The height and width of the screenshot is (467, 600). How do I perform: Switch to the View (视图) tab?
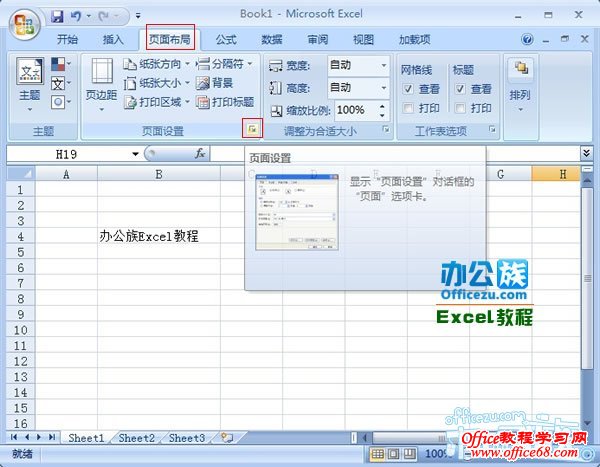(x=363, y=39)
